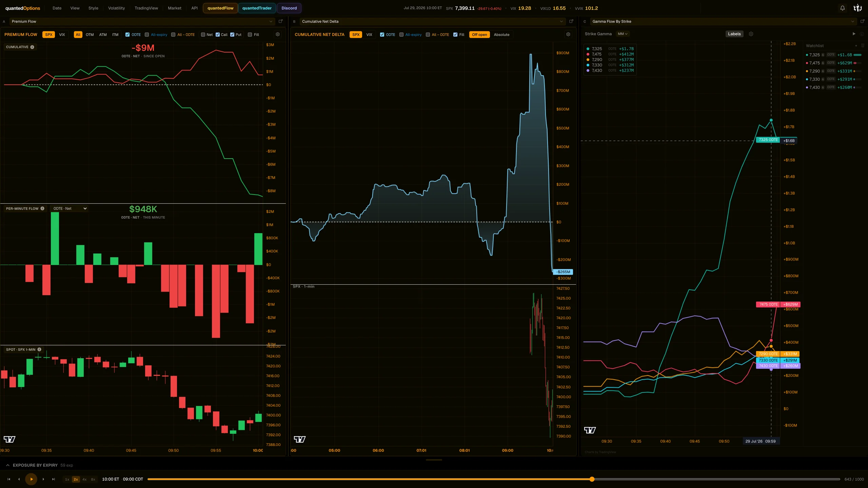Filter Premium Flow to OTM
The image size is (868, 488).
pyautogui.click(x=90, y=35)
